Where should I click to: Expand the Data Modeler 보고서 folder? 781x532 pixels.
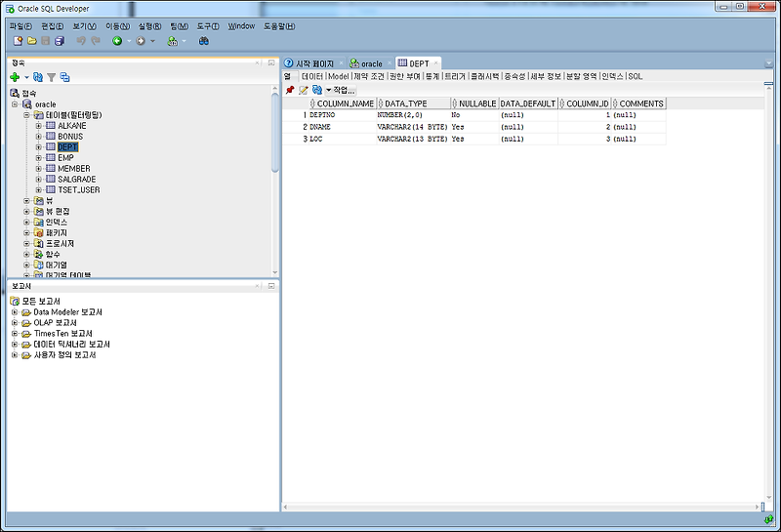click(x=15, y=312)
